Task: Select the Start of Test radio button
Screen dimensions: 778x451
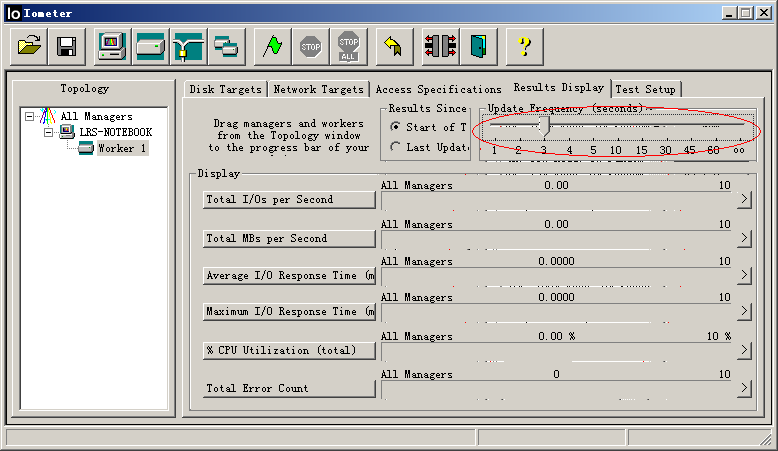Action: pyautogui.click(x=396, y=127)
